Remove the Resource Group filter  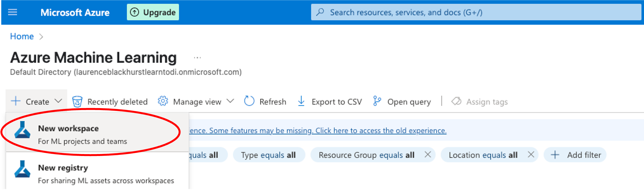pyautogui.click(x=428, y=154)
